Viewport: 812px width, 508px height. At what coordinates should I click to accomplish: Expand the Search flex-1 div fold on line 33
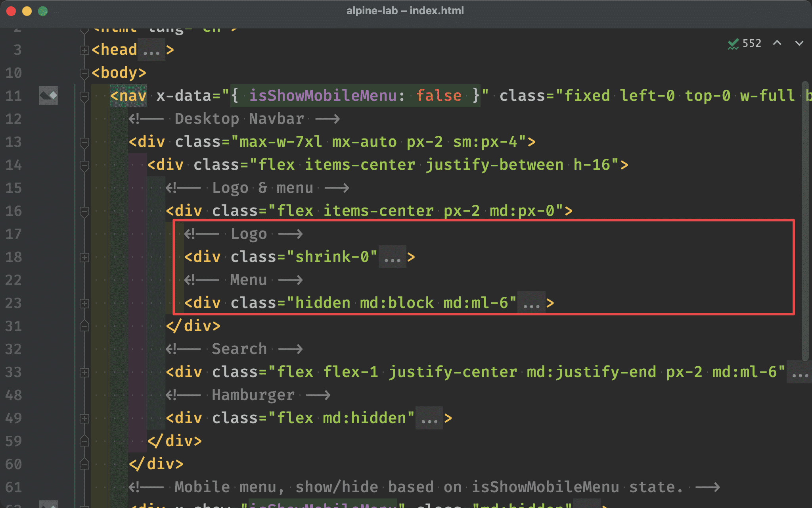coord(84,373)
